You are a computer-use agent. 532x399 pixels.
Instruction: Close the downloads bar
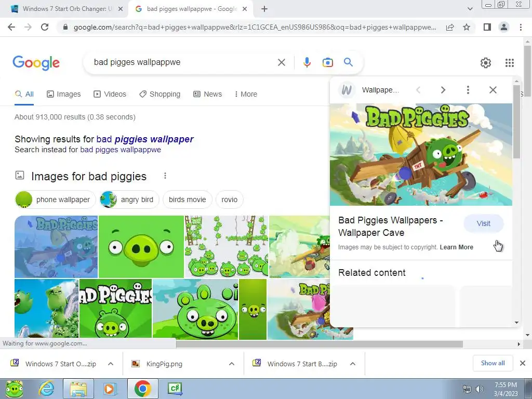523,363
